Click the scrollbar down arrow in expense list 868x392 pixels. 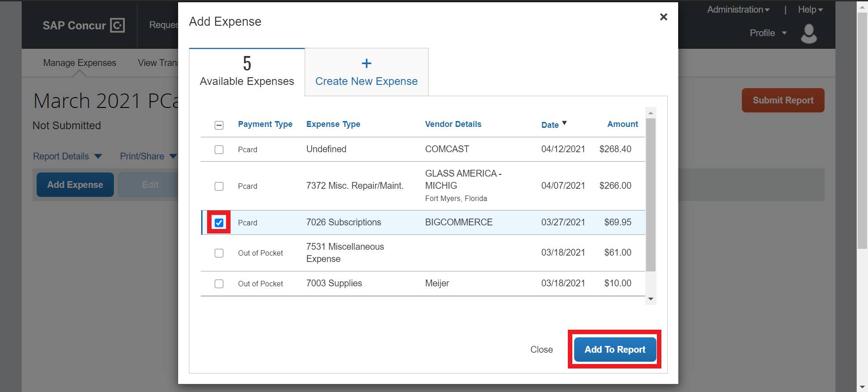tap(651, 299)
